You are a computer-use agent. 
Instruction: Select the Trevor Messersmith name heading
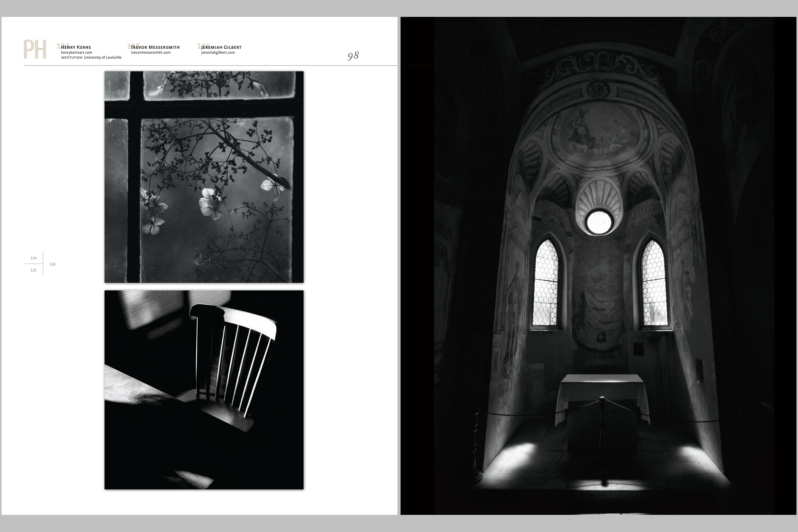[155, 47]
